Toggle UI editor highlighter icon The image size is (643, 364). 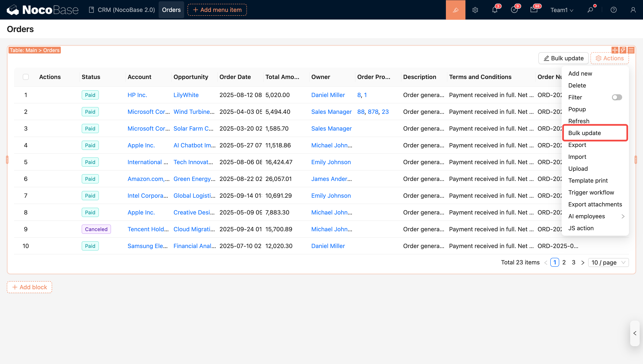(x=455, y=10)
